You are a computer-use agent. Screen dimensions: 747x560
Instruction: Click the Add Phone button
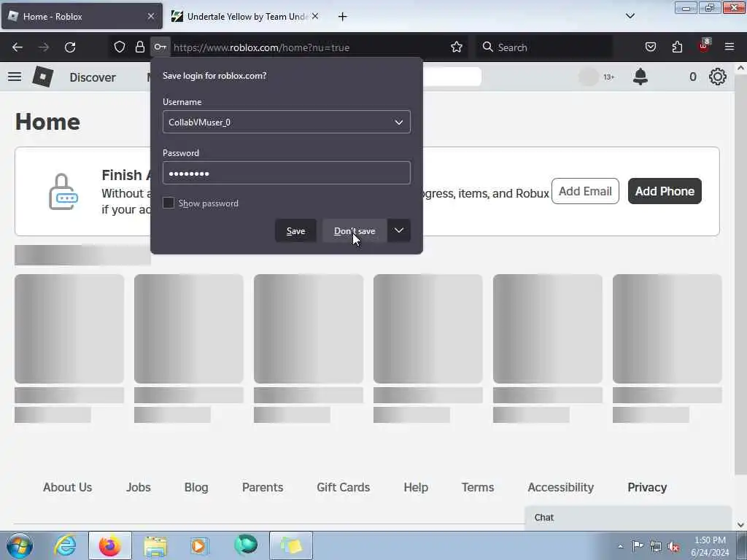click(665, 191)
